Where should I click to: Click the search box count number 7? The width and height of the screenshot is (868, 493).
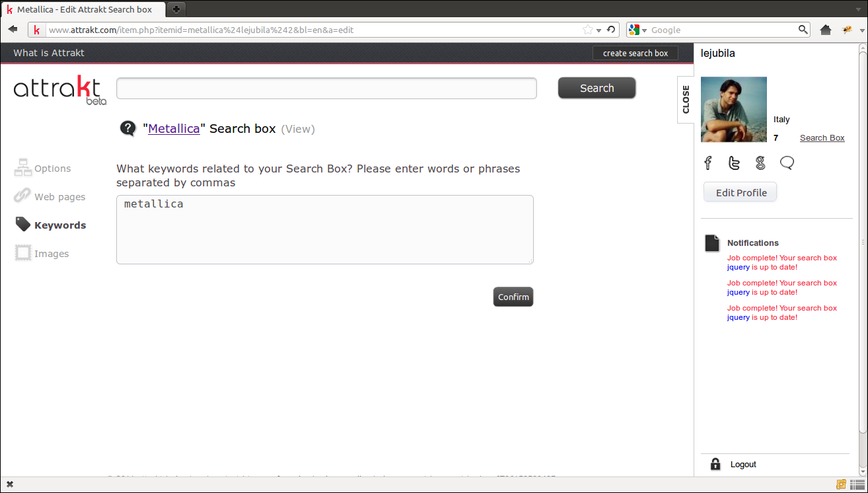(776, 137)
